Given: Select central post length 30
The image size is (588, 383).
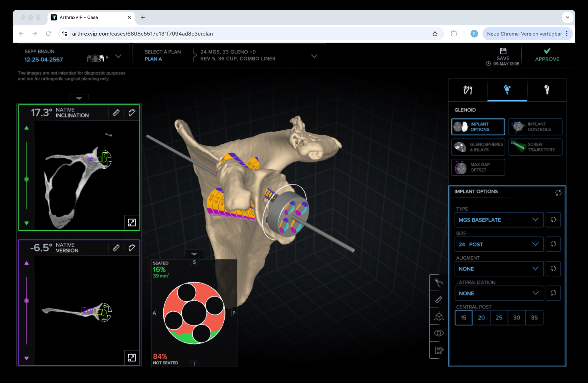Looking at the screenshot, I should [x=516, y=318].
